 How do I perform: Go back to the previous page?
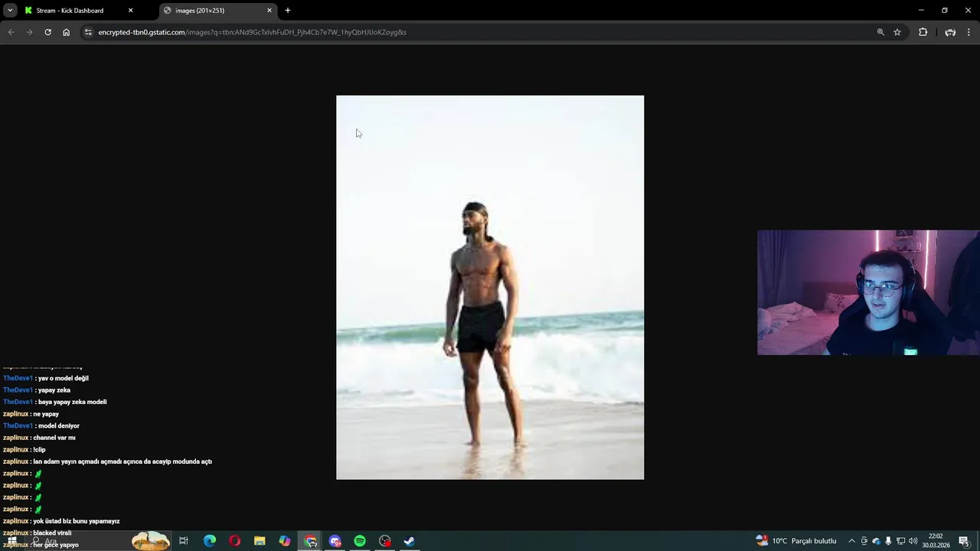tap(11, 32)
